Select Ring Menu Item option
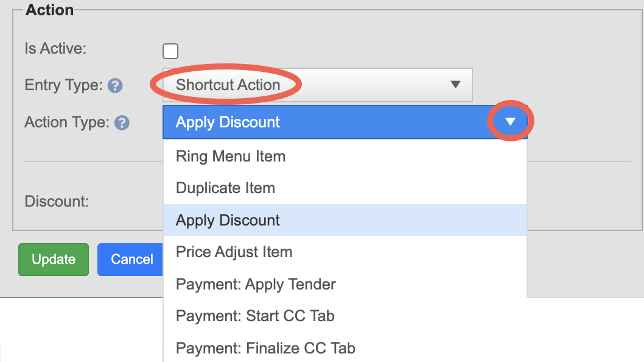Screen dimensions: 644x362 pos(231,157)
